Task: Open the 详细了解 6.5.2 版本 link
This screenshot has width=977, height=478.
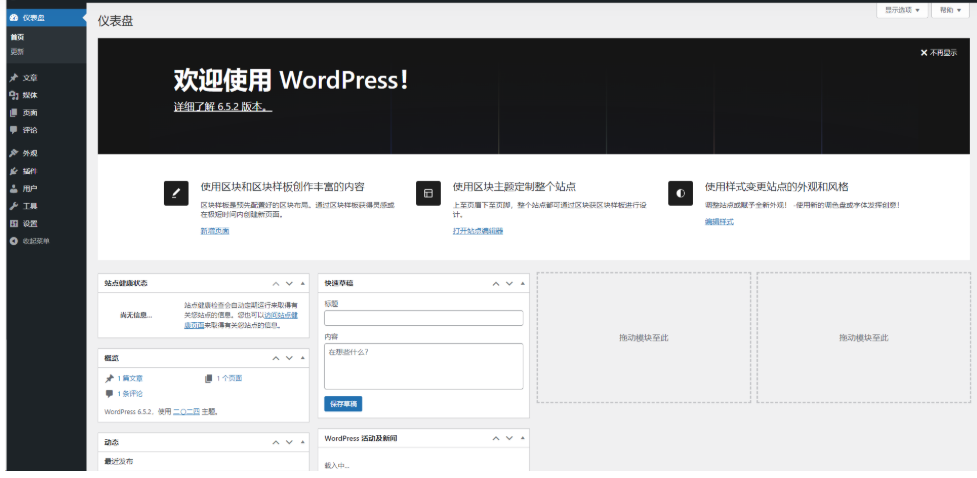Action: point(222,106)
